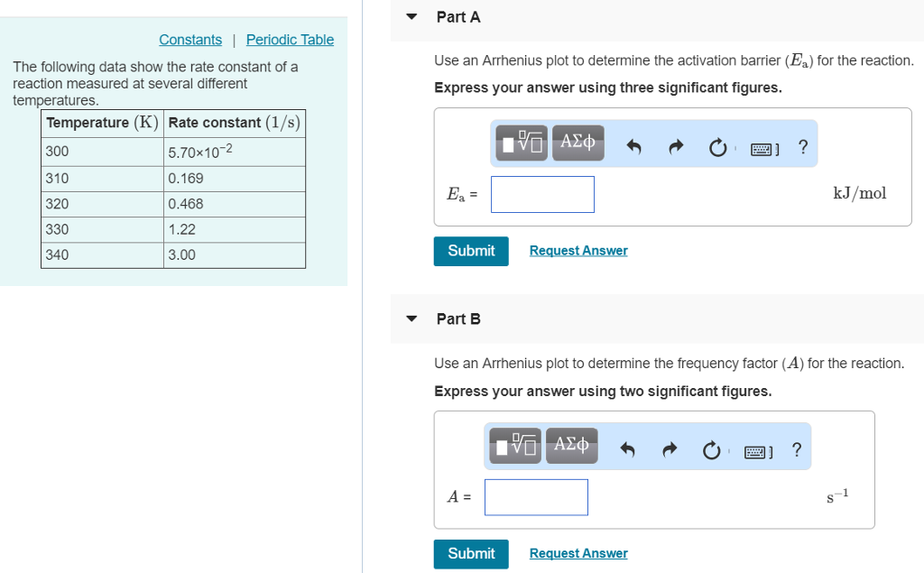Open answer formatting help in Part A
Image resolution: width=924 pixels, height=573 pixels.
[x=803, y=146]
